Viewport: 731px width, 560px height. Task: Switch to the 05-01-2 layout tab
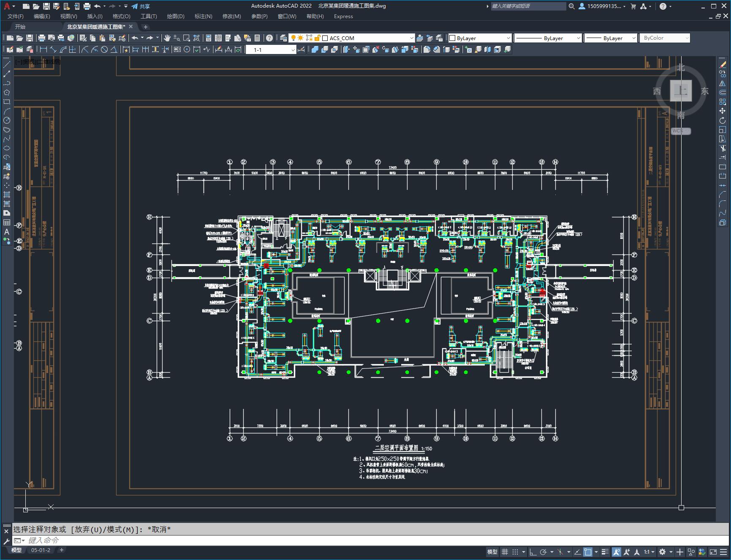pyautogui.click(x=41, y=550)
